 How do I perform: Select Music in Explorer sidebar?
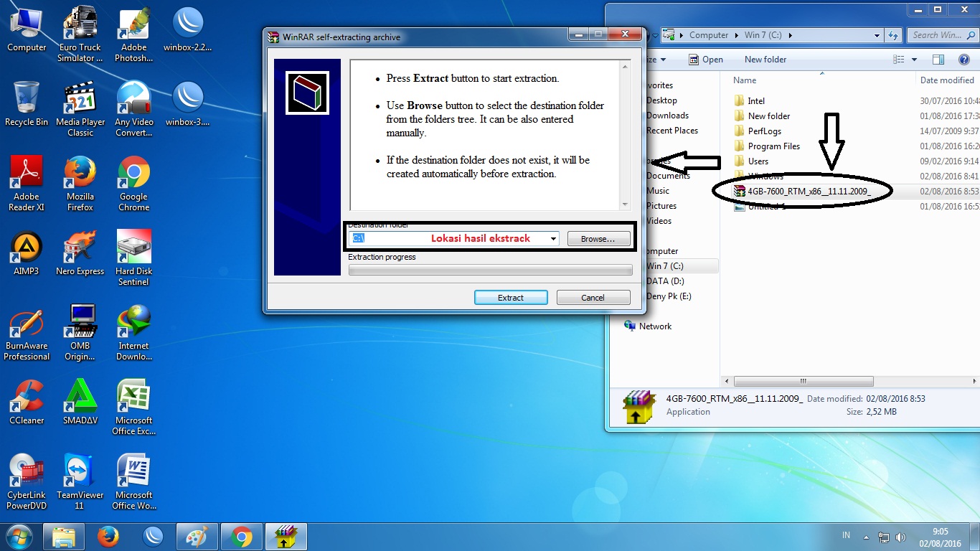(x=658, y=191)
